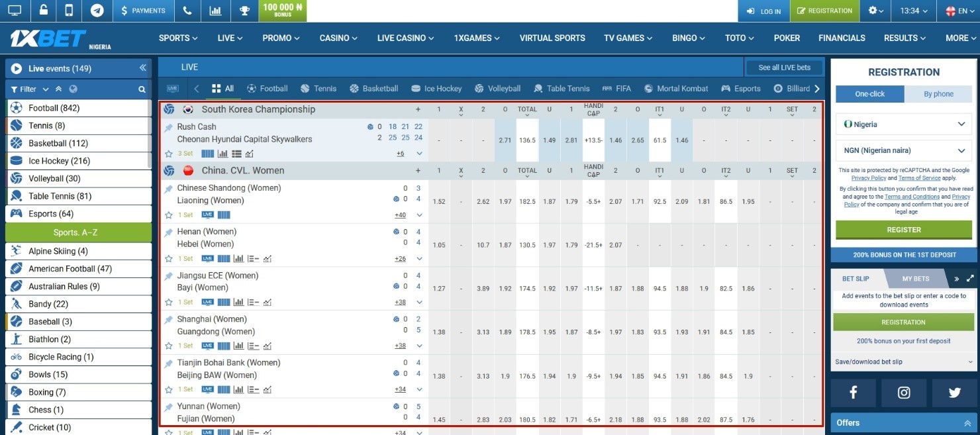Open PAYMENTS in top bar
Screen dimensions: 980x435
tap(143, 11)
